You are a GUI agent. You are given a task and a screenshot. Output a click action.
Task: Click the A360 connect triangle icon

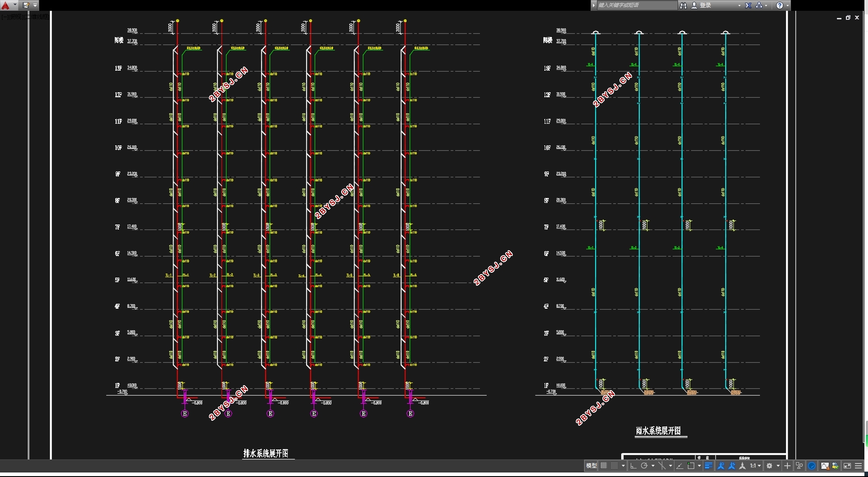pos(759,5)
